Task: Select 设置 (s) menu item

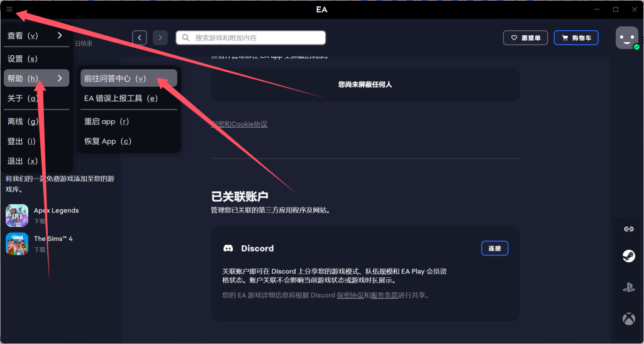Action: click(36, 58)
